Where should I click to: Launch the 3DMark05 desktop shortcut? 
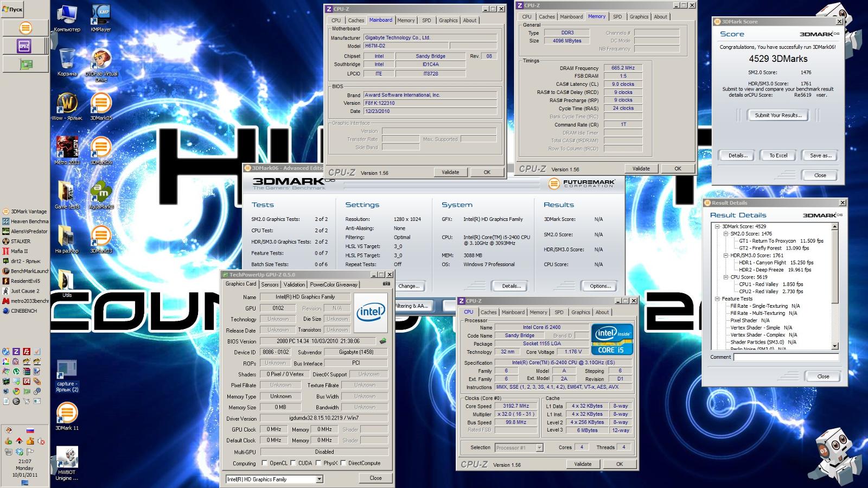(101, 106)
